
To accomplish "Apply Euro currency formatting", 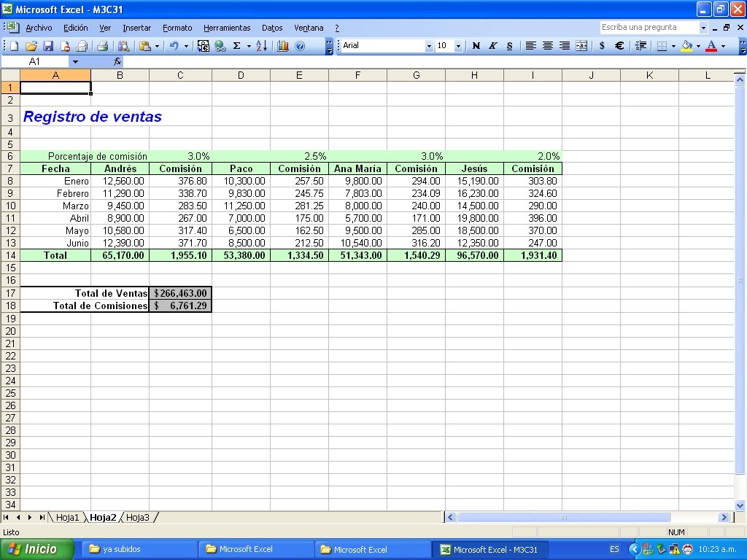I will [618, 45].
